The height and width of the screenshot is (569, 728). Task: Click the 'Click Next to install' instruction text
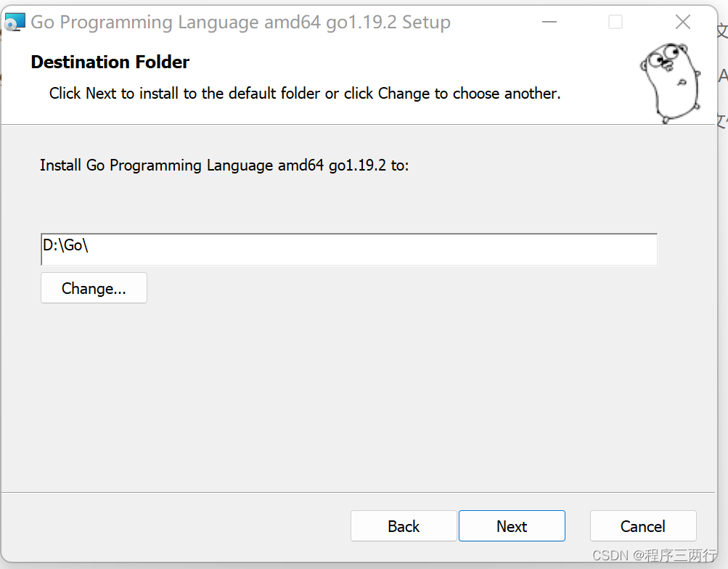coord(305,94)
